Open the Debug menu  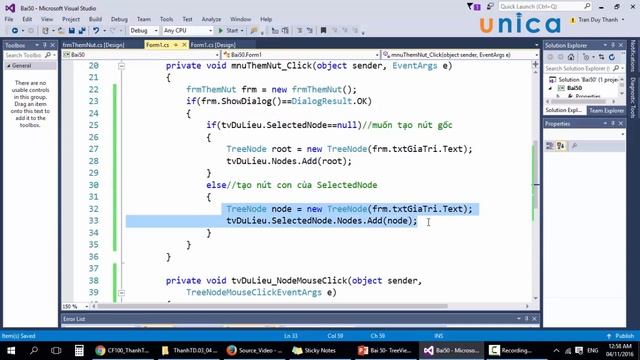(x=119, y=19)
